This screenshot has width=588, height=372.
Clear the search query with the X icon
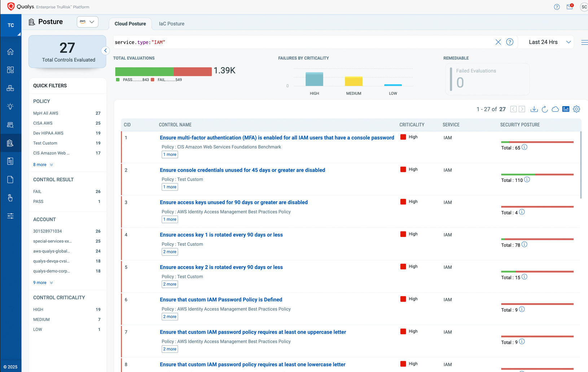[x=498, y=42]
